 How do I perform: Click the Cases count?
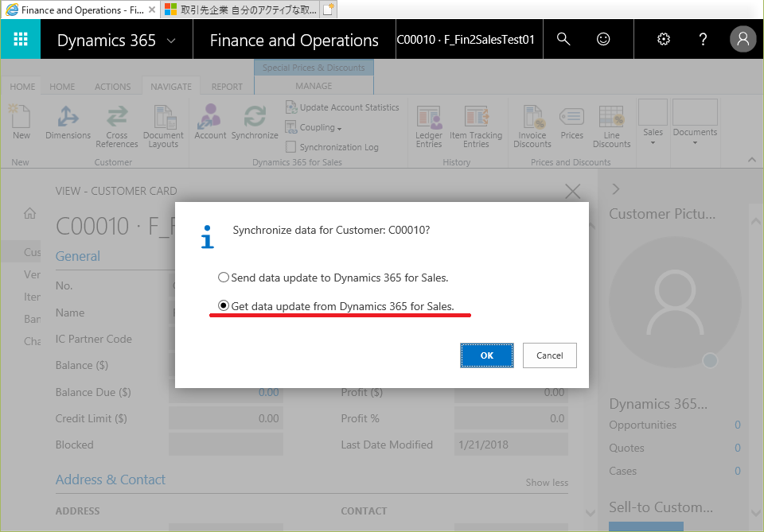[737, 471]
